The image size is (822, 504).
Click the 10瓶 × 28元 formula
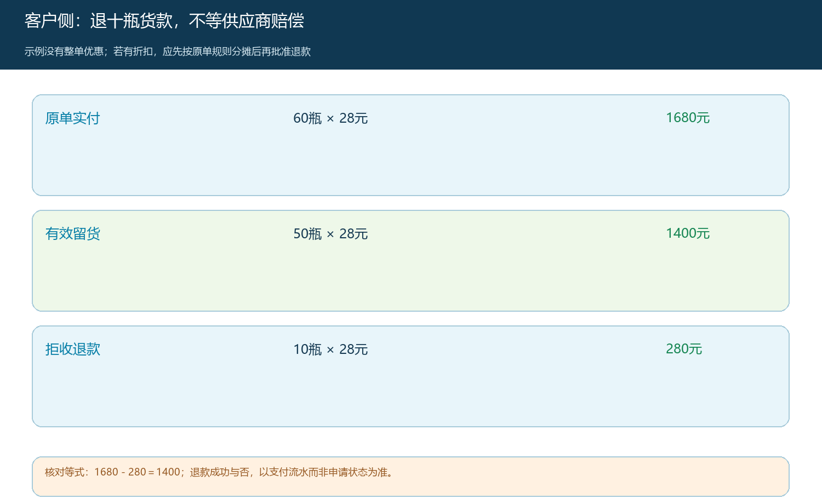(x=330, y=350)
